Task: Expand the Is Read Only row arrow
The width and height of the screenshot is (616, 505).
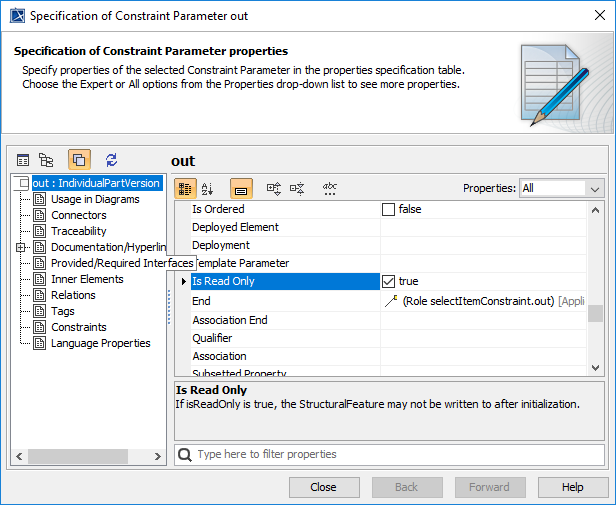Action: [x=183, y=282]
